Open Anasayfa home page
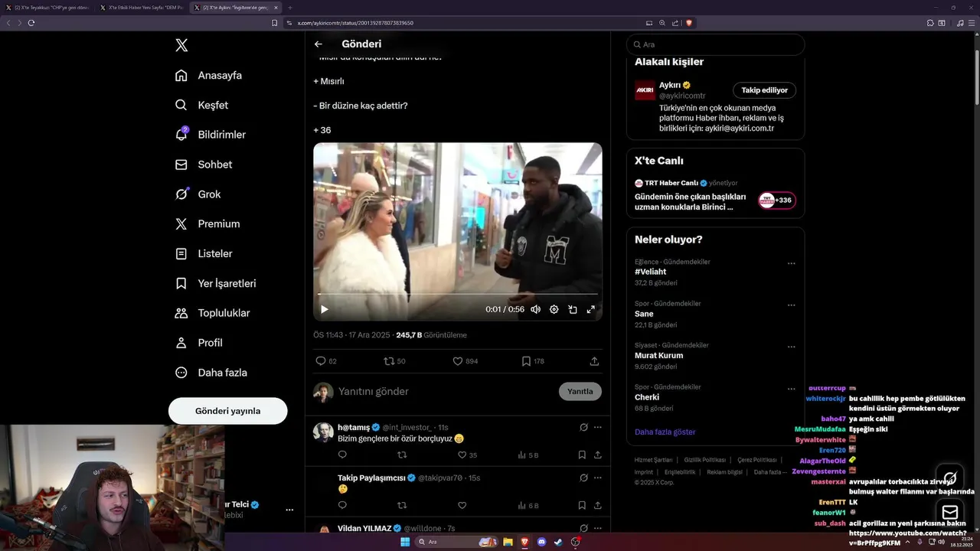This screenshot has width=980, height=551. coord(208,75)
